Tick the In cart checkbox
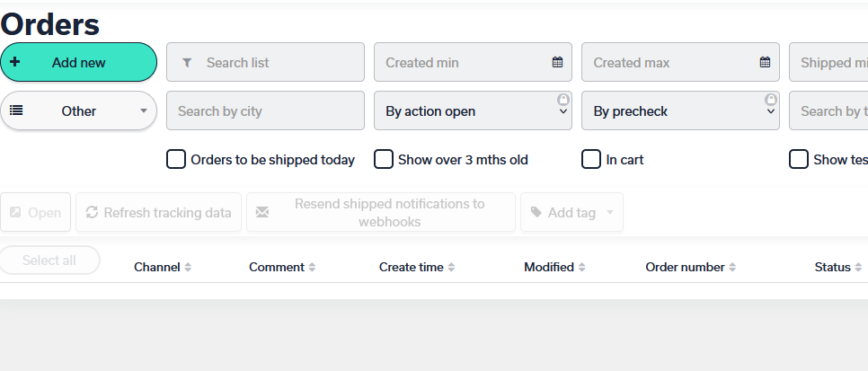 (590, 160)
